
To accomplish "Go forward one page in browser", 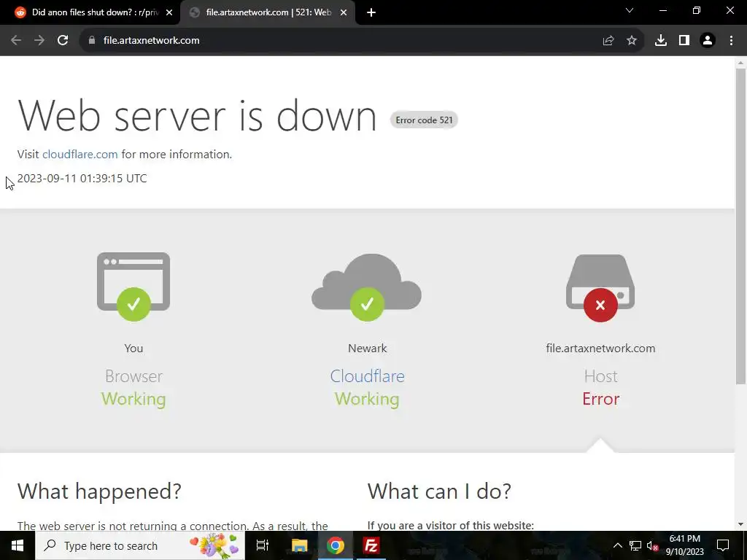I will (39, 41).
